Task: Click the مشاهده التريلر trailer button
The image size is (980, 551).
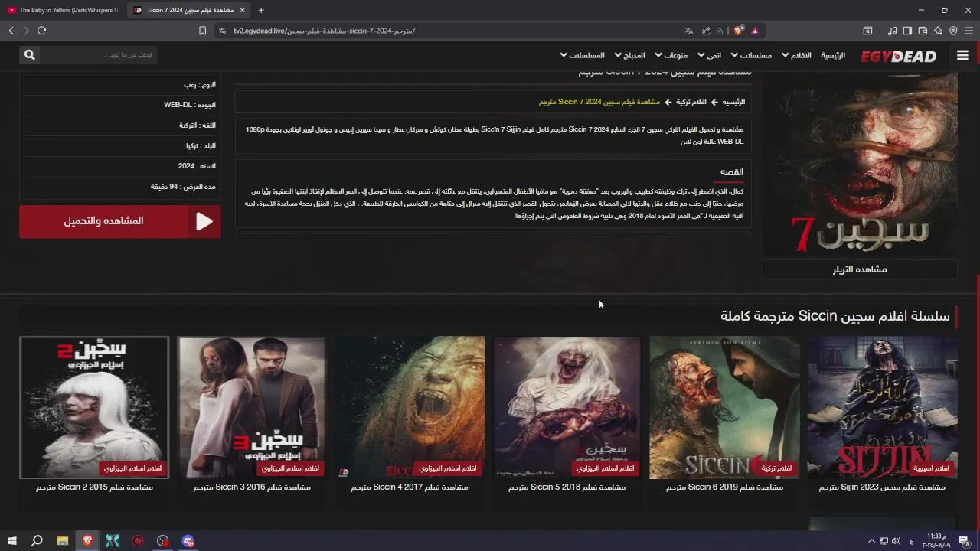Action: 860,269
